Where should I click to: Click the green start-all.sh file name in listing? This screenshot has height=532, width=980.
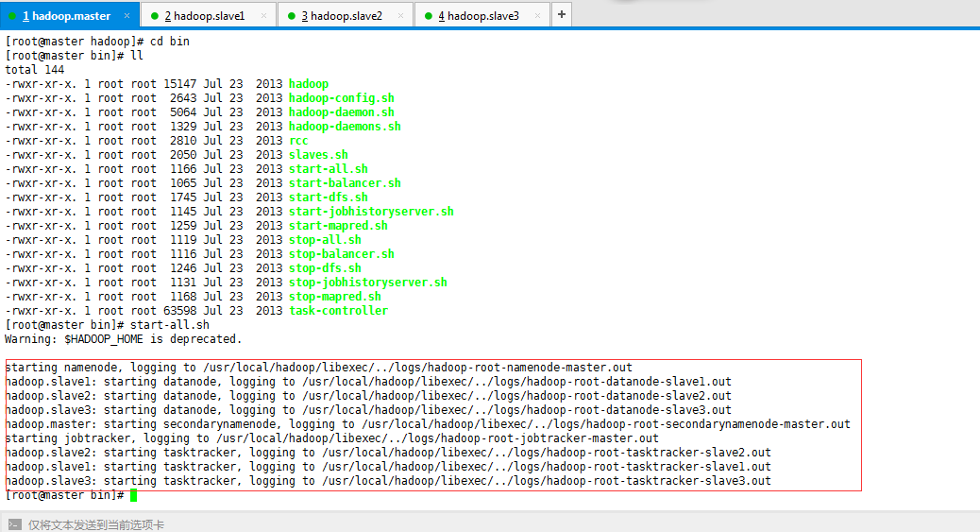tap(329, 169)
